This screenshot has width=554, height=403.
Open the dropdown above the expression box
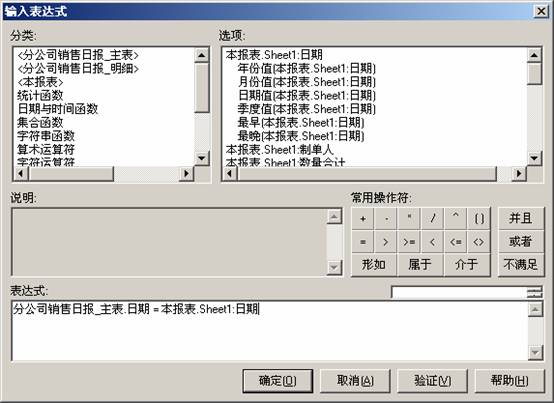click(535, 292)
